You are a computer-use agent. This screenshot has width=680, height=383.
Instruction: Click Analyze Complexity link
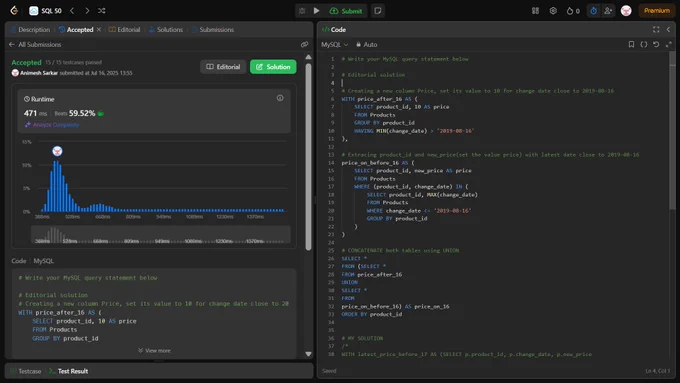pyautogui.click(x=52, y=125)
